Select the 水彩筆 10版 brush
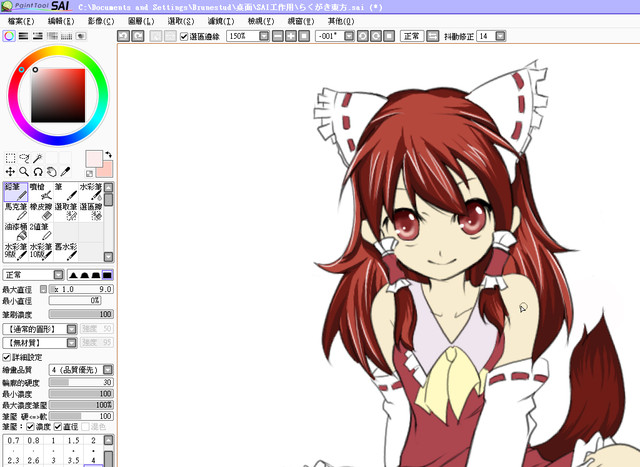The image size is (640, 467). [x=41, y=251]
